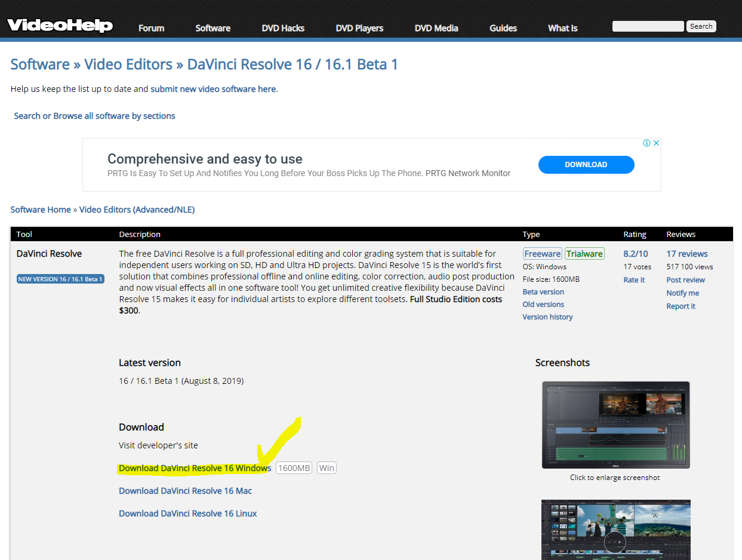Viewport: 742px width, 560px height.
Task: Select the Trialware type tag
Action: pyautogui.click(x=584, y=254)
